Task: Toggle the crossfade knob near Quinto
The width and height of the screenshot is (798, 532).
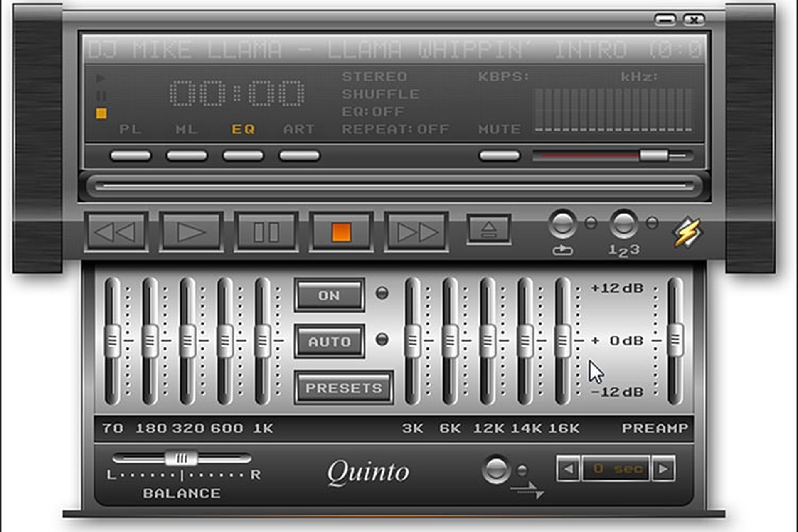Action: click(496, 470)
